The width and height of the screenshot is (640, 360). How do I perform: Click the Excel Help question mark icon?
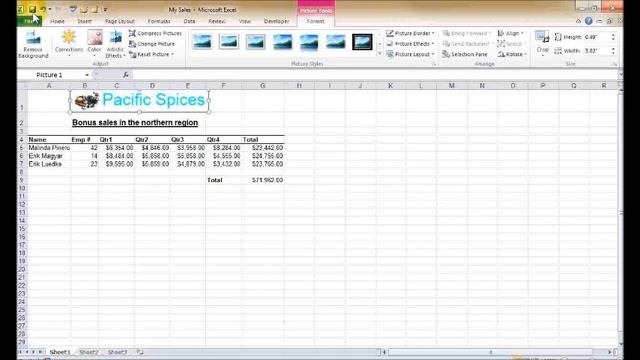click(589, 21)
